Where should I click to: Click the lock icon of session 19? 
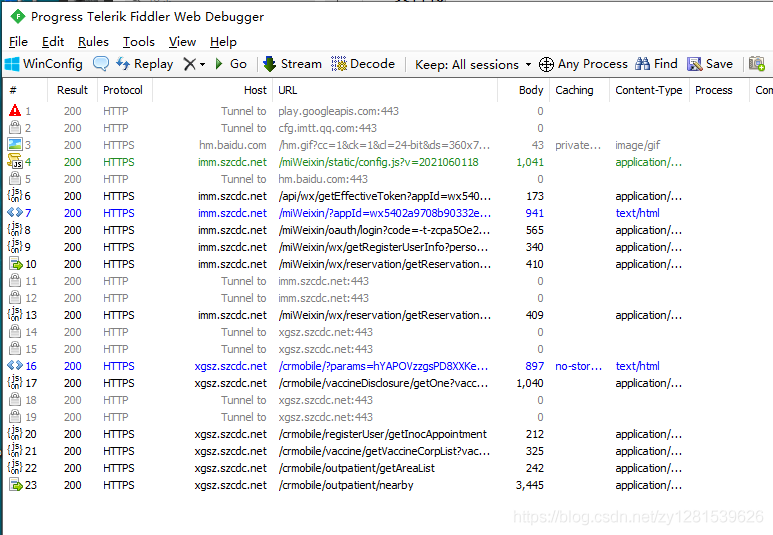click(x=15, y=417)
